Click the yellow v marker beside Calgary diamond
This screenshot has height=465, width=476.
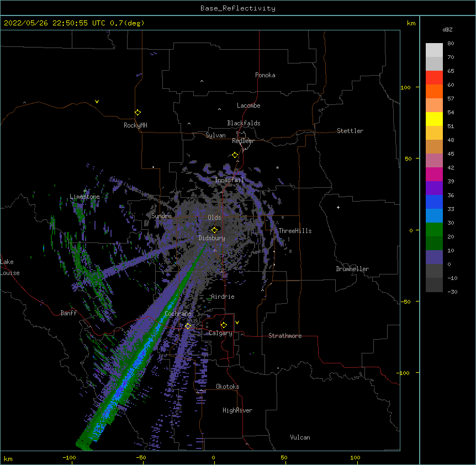point(237,323)
